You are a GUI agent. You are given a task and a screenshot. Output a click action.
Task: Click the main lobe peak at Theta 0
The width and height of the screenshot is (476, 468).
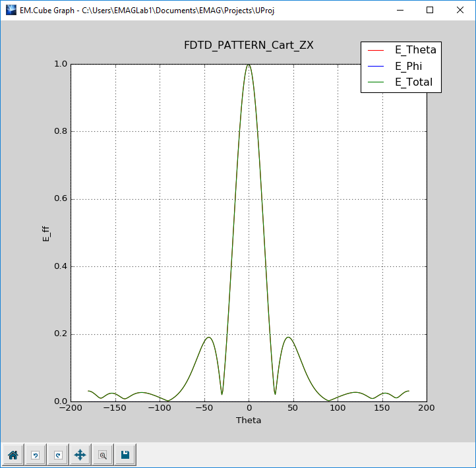tap(249, 65)
